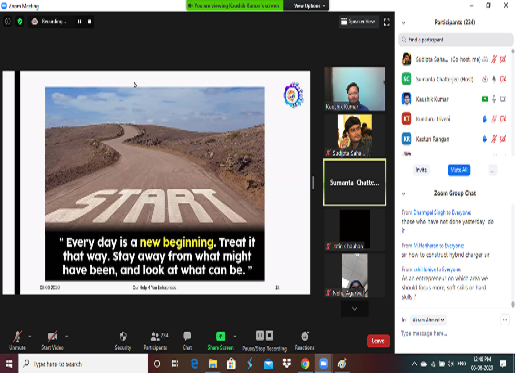Click the green encryption shield icon

pos(20,22)
